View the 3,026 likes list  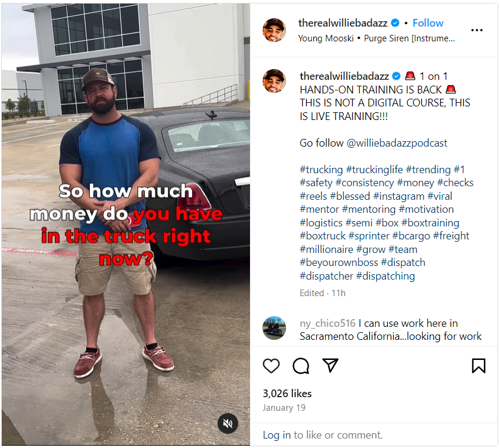pos(287,394)
